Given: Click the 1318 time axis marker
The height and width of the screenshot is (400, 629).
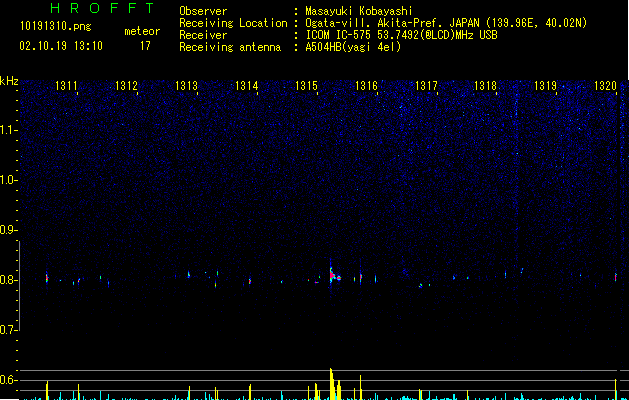Looking at the screenshot, I should pyautogui.click(x=485, y=86).
